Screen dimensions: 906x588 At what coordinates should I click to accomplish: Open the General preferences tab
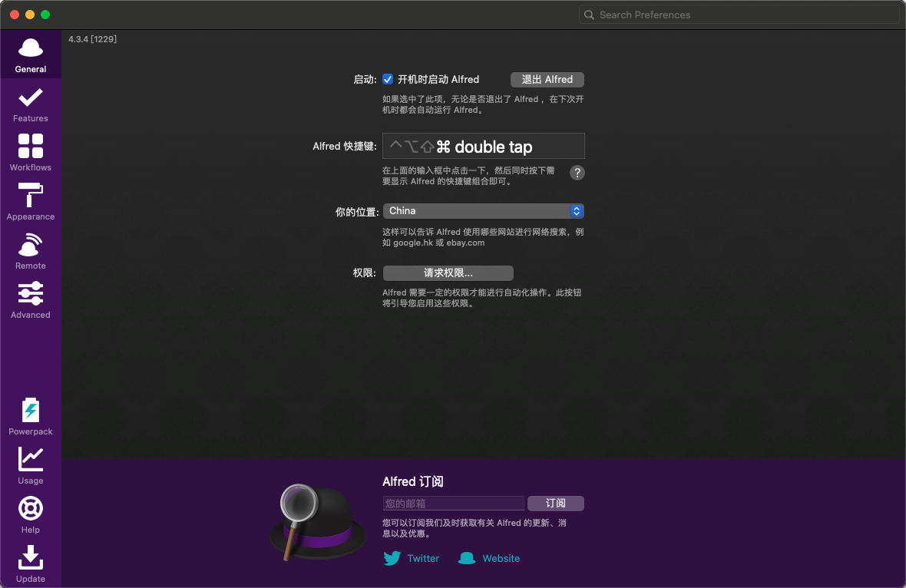pyautogui.click(x=31, y=55)
